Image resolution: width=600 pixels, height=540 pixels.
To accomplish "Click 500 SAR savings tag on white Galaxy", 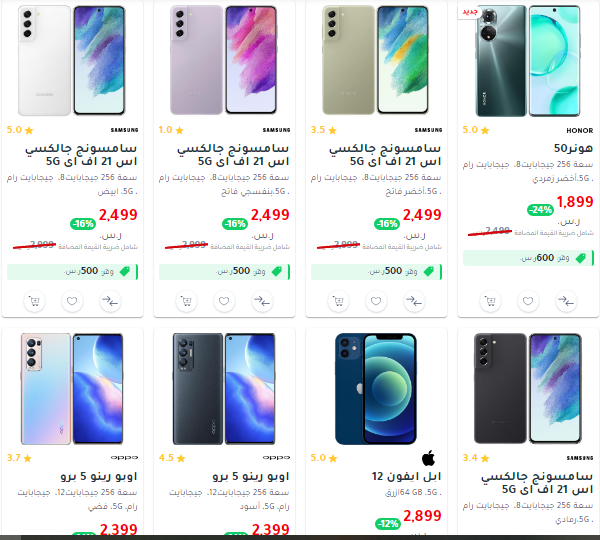I will (x=72, y=272).
